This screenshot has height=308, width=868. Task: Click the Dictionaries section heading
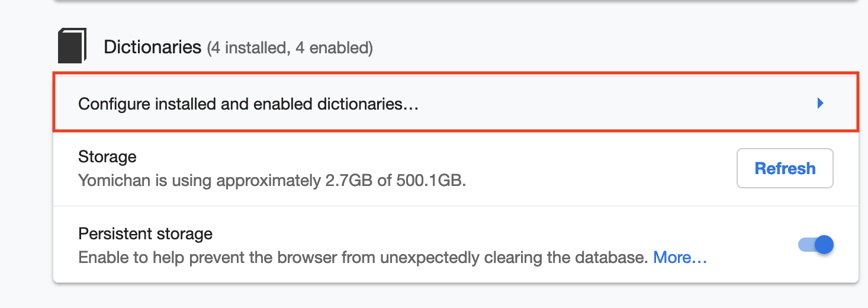pyautogui.click(x=153, y=47)
